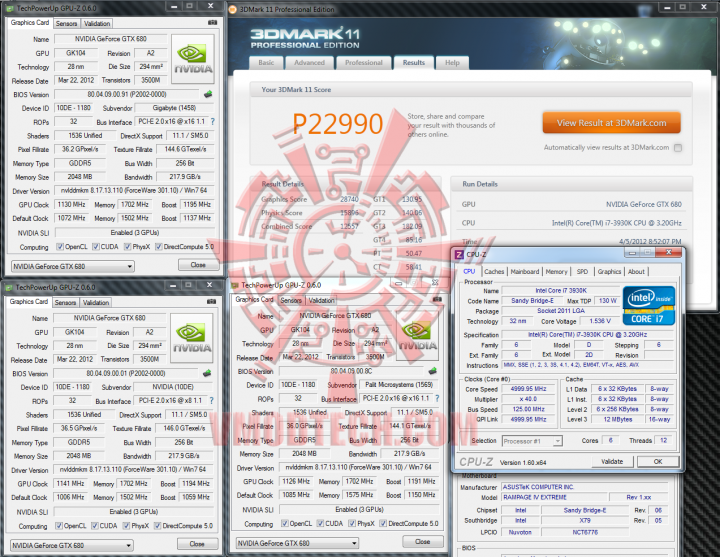
Task: Click Graphics Score value 28740
Action: (349, 199)
